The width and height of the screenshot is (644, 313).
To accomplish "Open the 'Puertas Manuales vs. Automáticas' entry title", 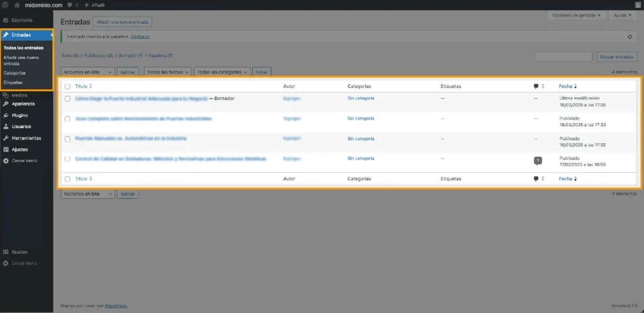I will 131,139.
